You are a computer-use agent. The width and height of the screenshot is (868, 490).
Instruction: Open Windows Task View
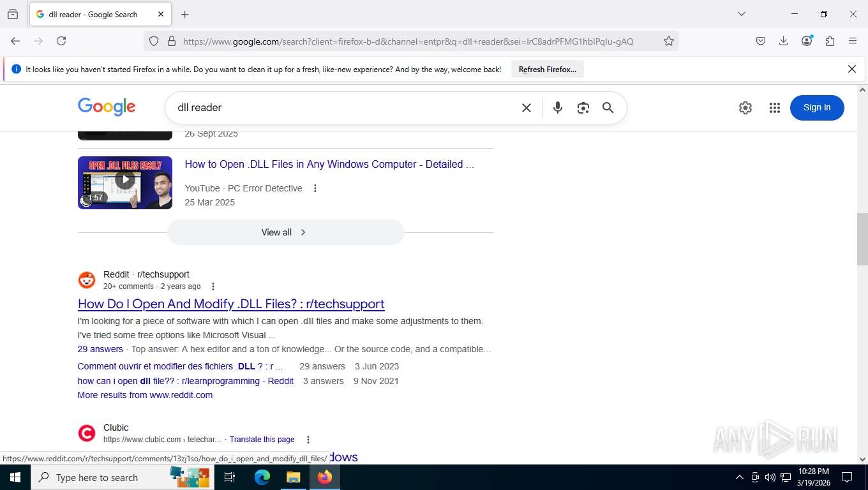pyautogui.click(x=230, y=477)
